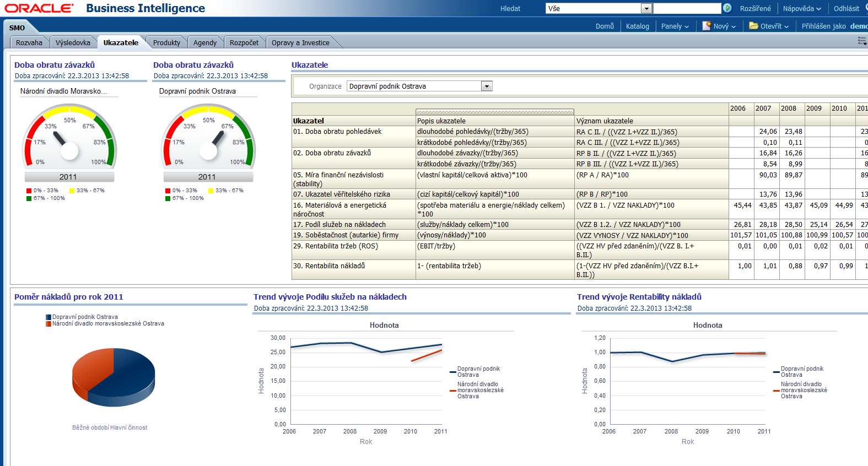
Task: Switch to the Produkty tab
Action: (166, 42)
